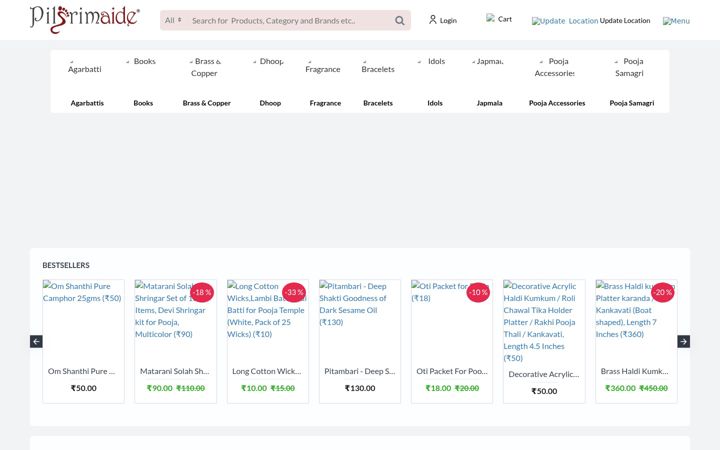The width and height of the screenshot is (720, 450).
Task: Click the Login user icon
Action: tap(433, 20)
